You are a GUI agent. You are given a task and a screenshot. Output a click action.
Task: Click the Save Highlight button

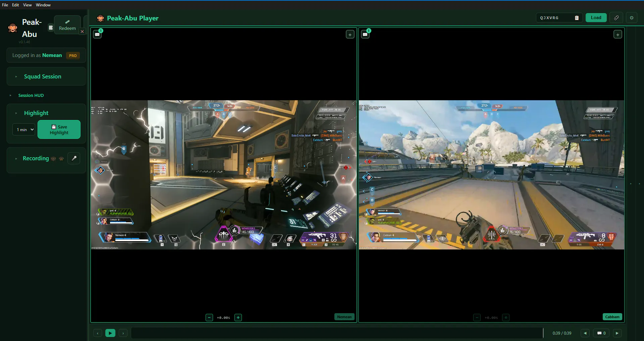(x=59, y=129)
